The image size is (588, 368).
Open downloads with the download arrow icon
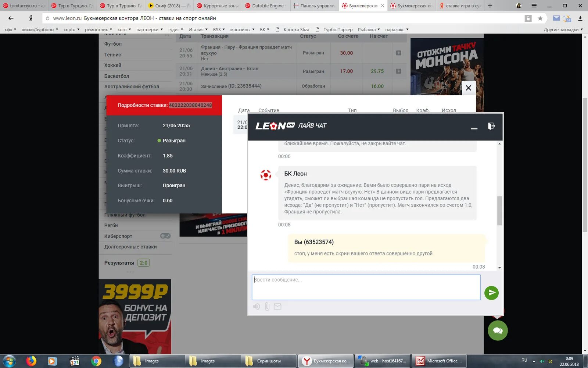pyautogui.click(x=580, y=18)
